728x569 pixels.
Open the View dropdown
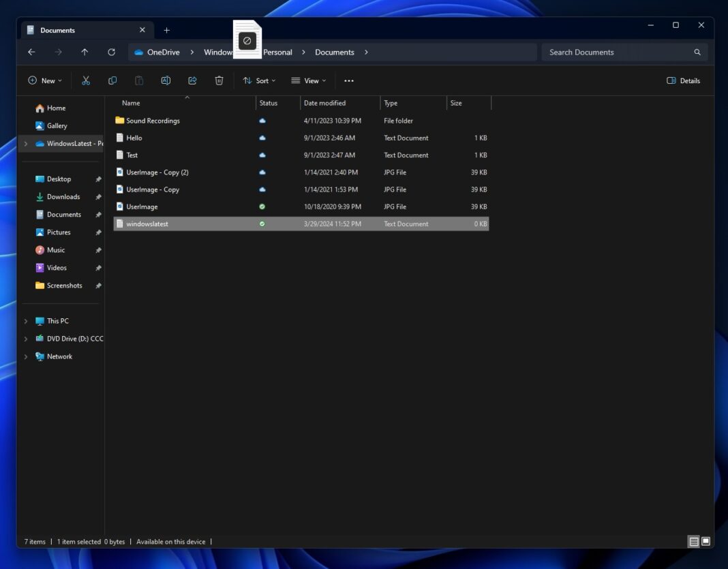[309, 80]
